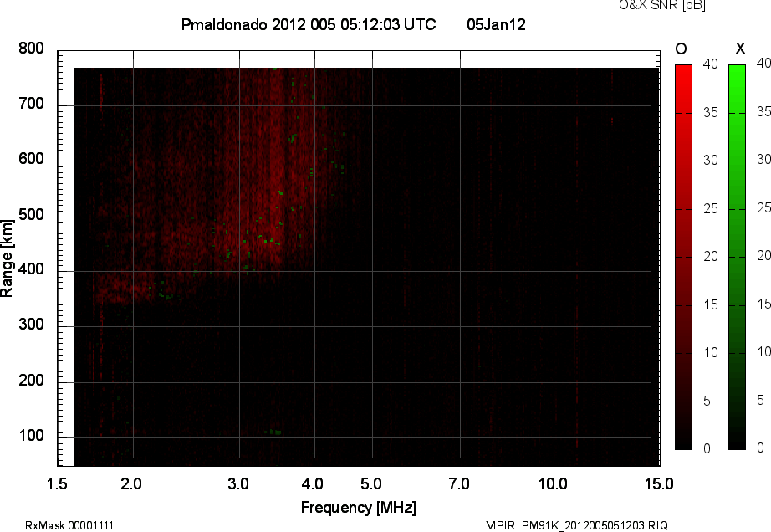Viewport: 771px width, 532px height.
Task: Click the 20 label on the O colorbar
Action: click(x=711, y=256)
